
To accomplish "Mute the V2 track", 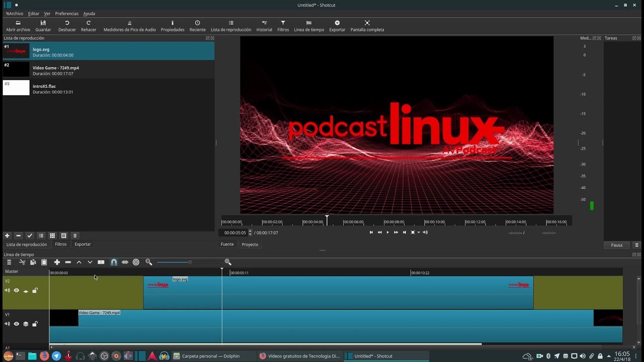I will pos(7,291).
